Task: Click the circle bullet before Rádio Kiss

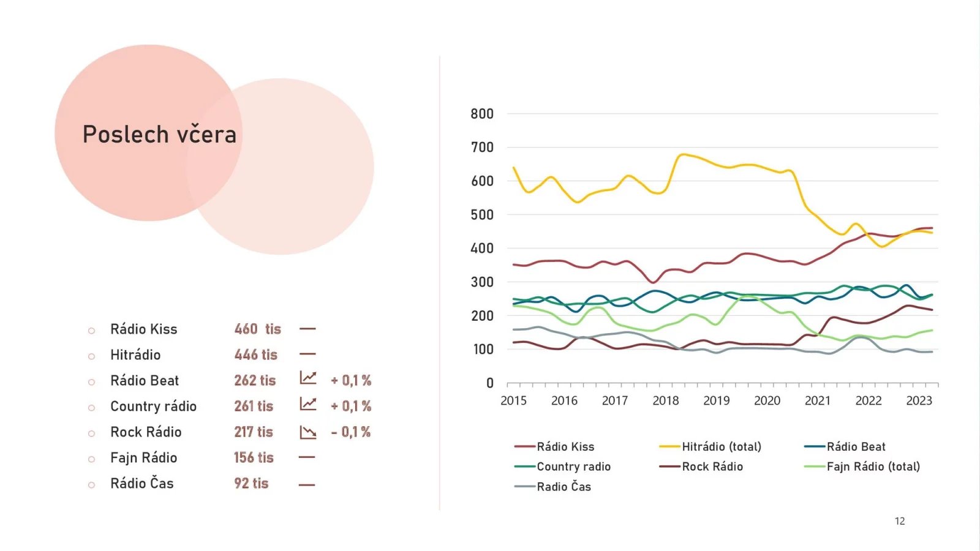Action: click(91, 331)
